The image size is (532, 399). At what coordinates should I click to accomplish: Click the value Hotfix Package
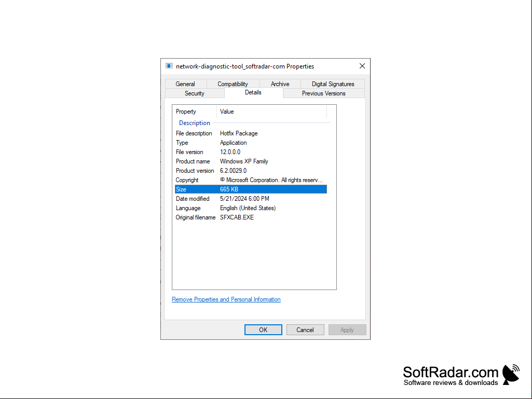[239, 133]
